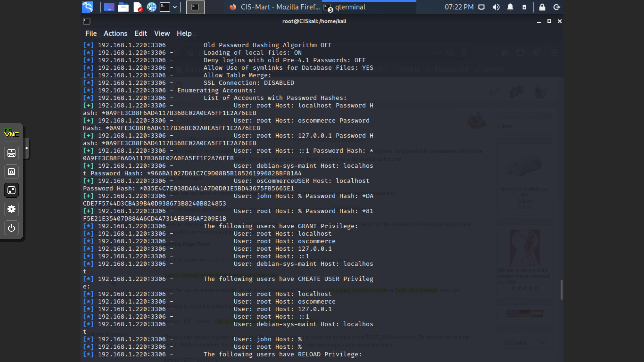Click "Old Password Hashing Algorithm OFF" line

pos(267,45)
